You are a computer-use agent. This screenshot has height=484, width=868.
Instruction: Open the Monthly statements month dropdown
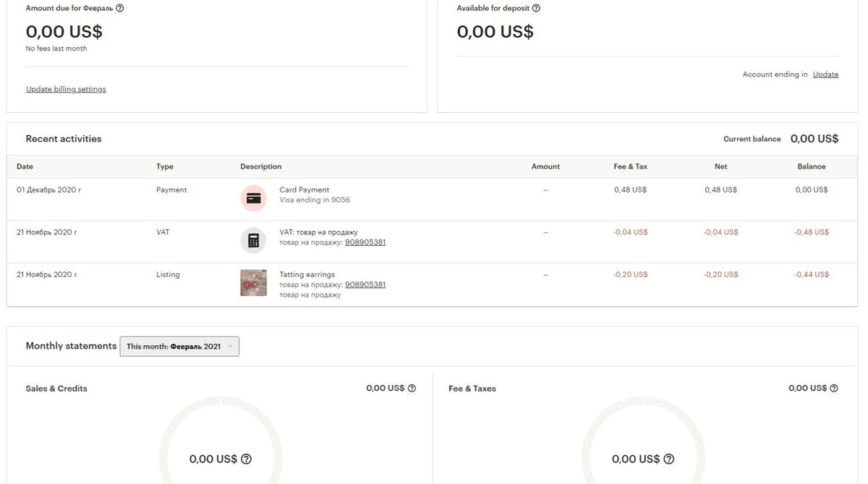tap(179, 347)
